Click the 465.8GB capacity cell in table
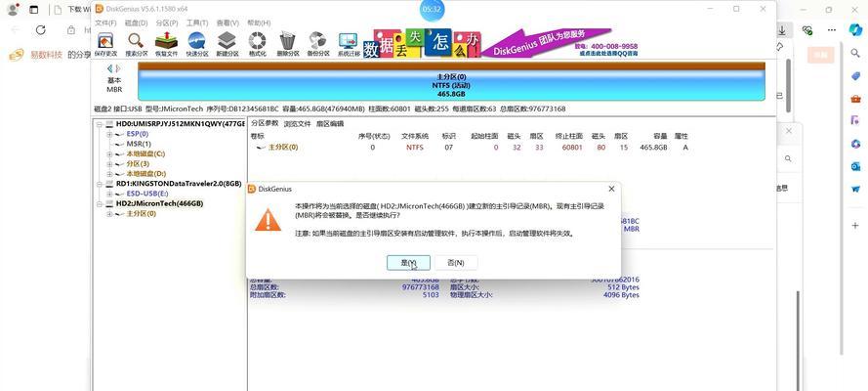Image resolution: width=868 pixels, height=391 pixels. [653, 148]
